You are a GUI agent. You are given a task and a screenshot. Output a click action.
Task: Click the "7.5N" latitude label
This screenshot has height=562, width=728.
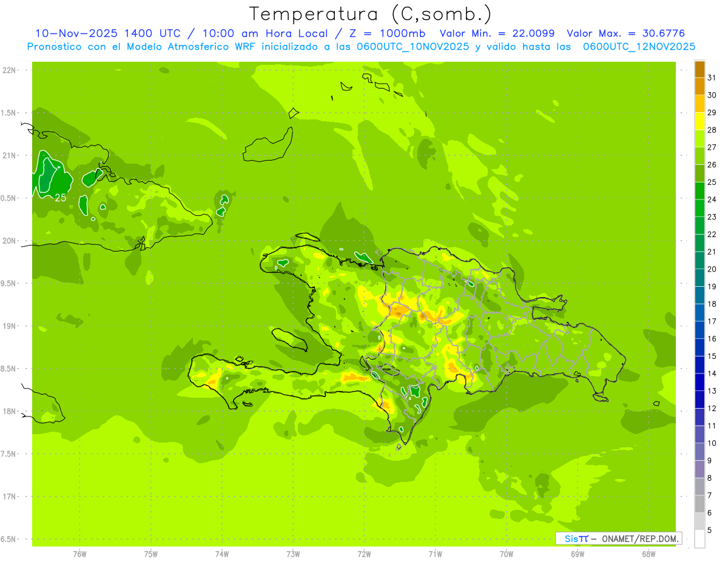coord(8,453)
